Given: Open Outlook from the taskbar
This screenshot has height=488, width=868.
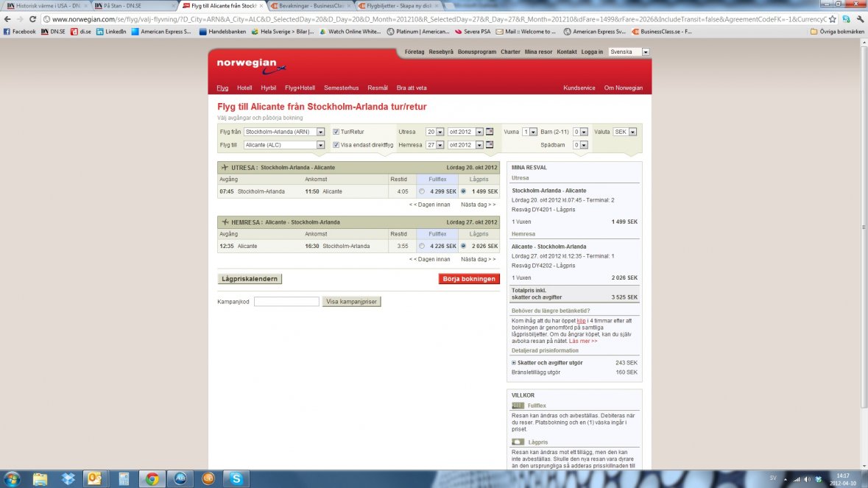Looking at the screenshot, I should (95, 478).
